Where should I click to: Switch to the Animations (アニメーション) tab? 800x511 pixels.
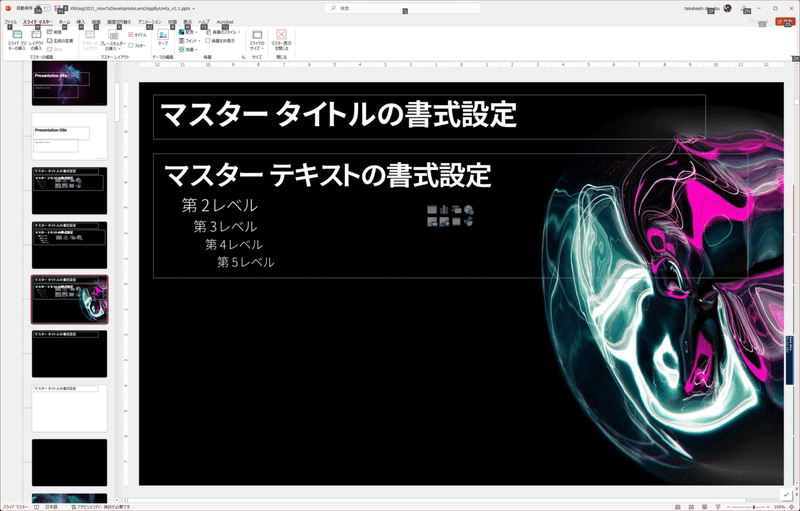pos(149,22)
